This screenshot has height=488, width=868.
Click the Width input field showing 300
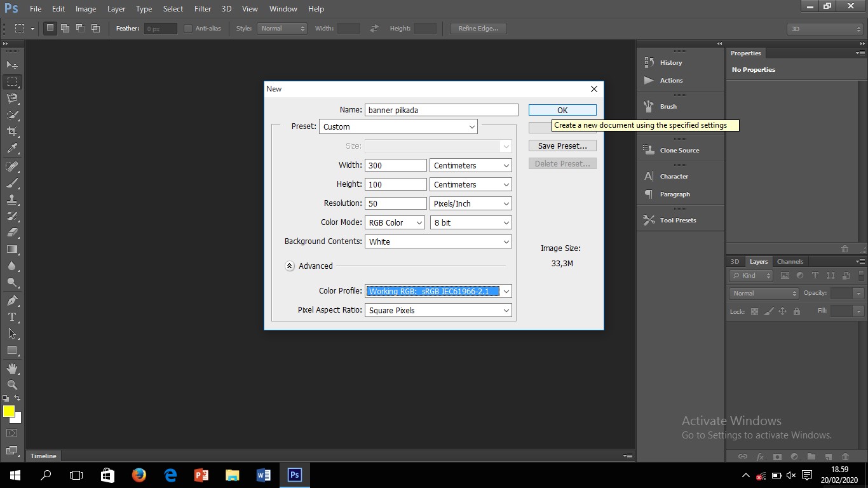point(396,165)
